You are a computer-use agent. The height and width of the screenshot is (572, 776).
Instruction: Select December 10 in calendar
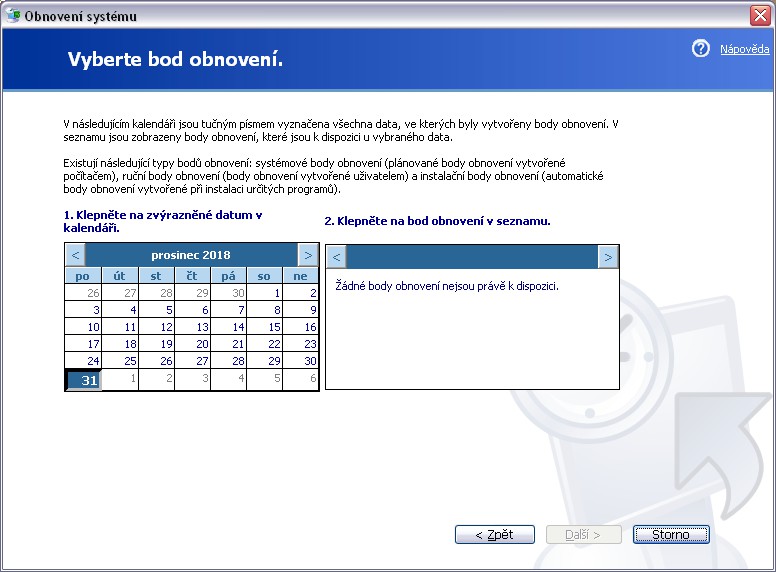[x=83, y=327]
